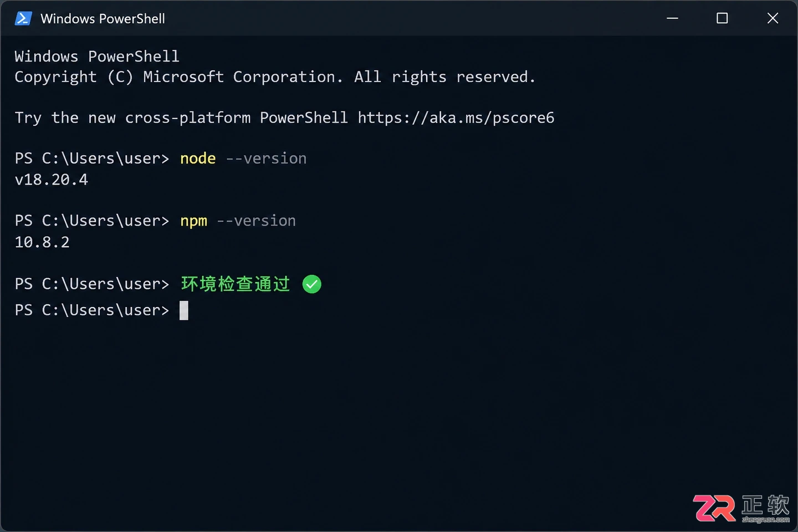The width and height of the screenshot is (798, 532).
Task: Click the Windows PowerShell title text
Action: (103, 19)
